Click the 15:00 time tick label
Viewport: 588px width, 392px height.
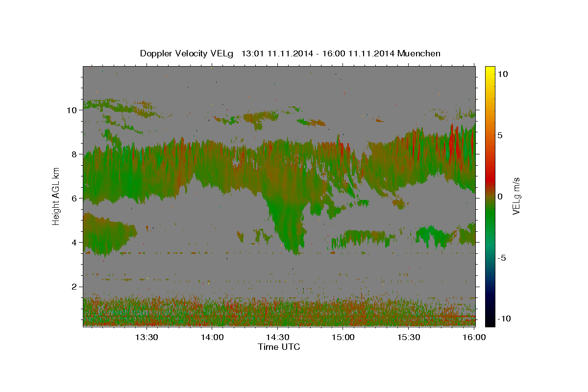[x=343, y=337]
